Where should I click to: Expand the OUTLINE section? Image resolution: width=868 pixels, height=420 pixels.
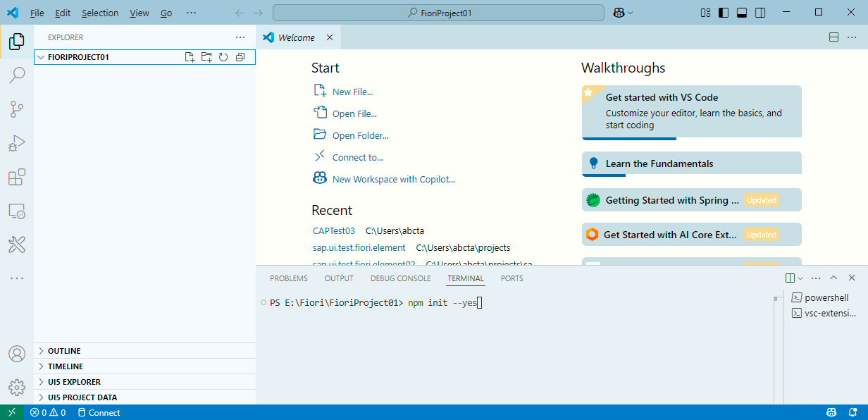pos(144,351)
